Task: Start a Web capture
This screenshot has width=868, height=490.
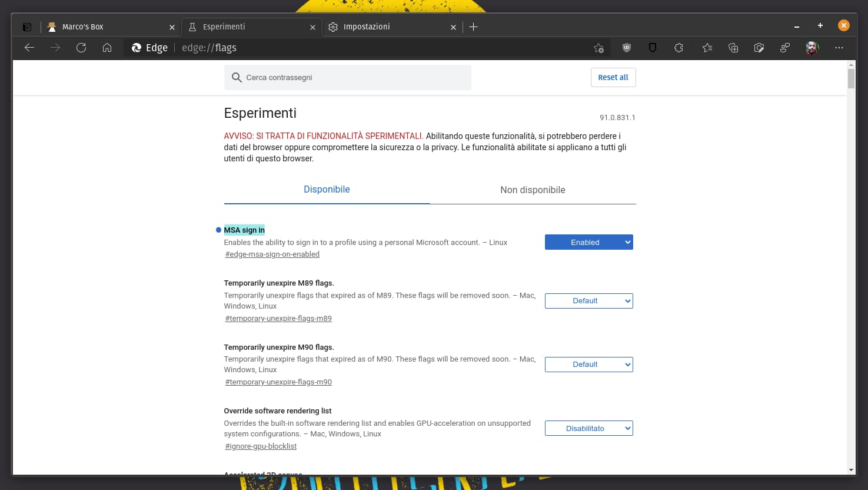Action: click(759, 48)
